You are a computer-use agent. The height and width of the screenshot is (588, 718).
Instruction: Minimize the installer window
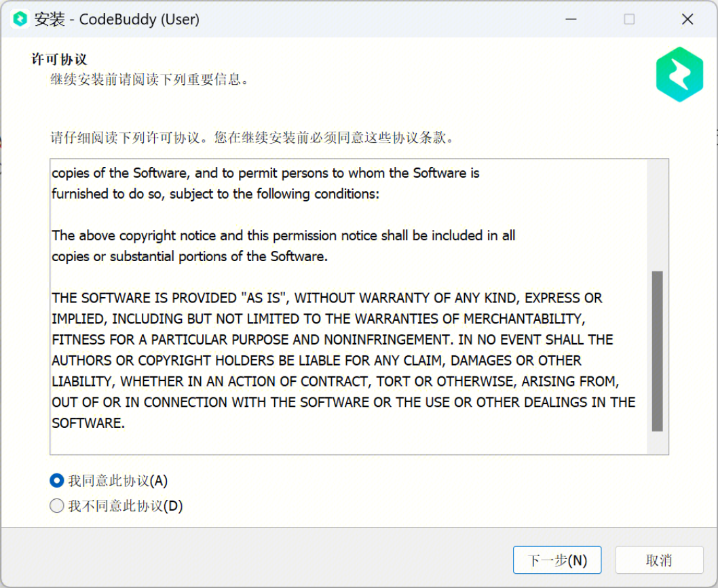[571, 19]
